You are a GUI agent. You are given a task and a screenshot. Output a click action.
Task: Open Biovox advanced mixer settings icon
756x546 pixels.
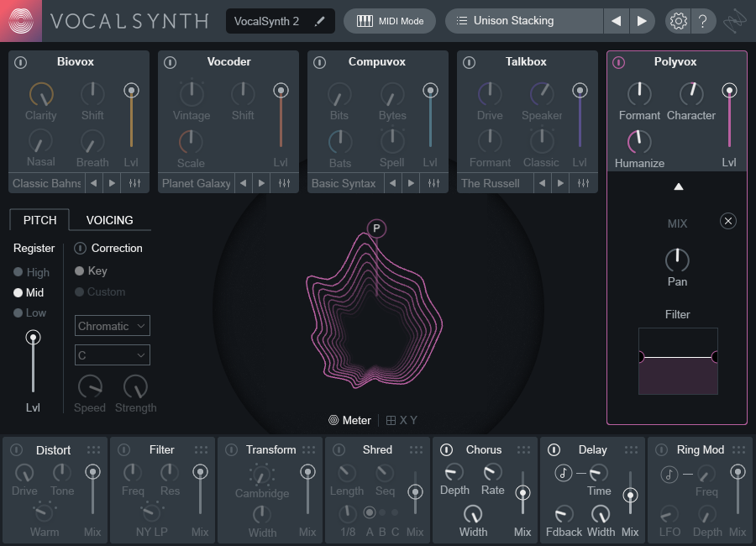135,183
